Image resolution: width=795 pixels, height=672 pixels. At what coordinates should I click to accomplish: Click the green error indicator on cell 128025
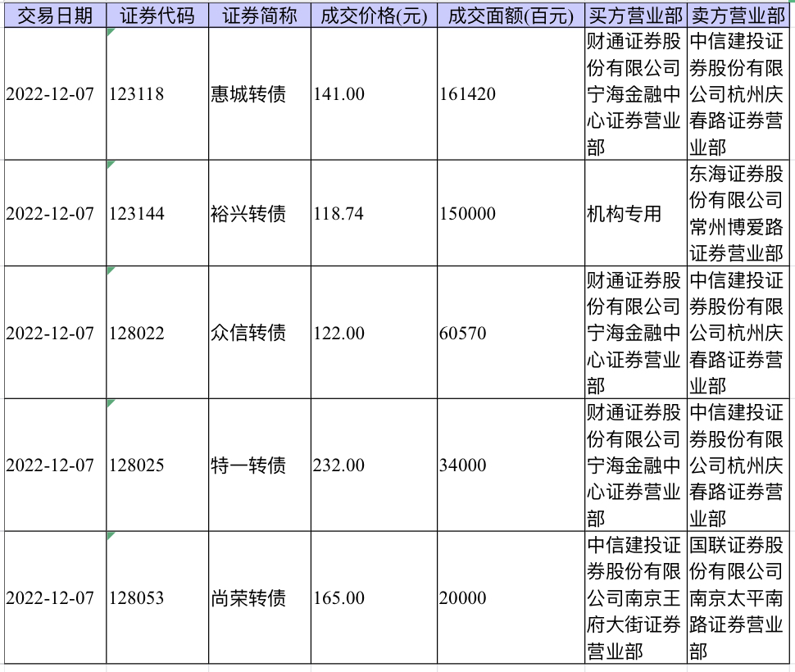(x=110, y=402)
